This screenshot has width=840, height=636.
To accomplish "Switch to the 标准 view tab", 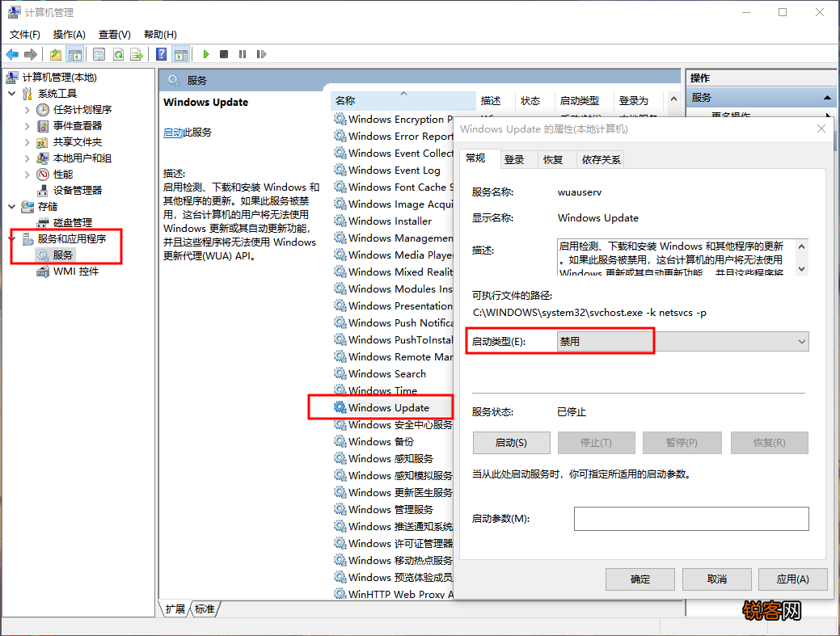I will click(205, 609).
